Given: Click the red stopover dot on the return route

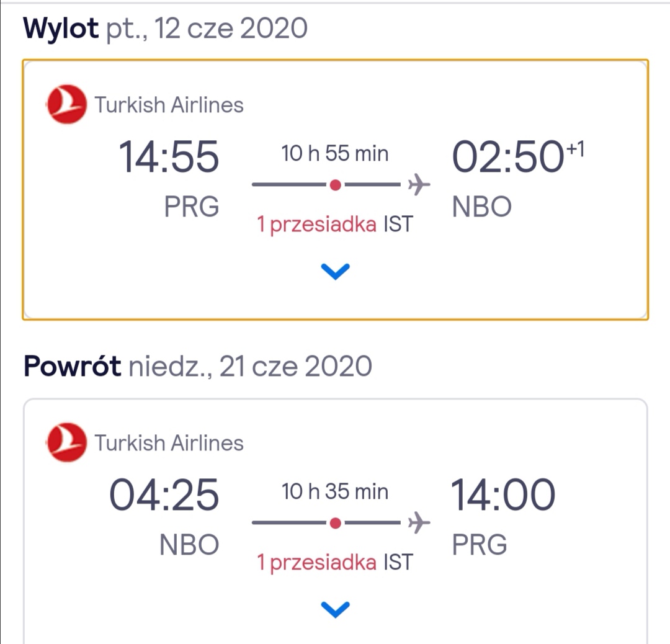Looking at the screenshot, I should (336, 522).
